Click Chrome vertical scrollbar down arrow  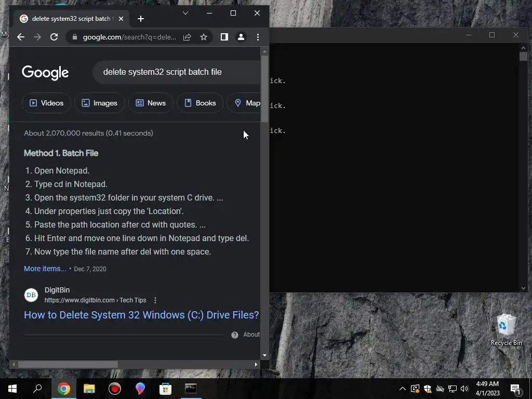(x=264, y=355)
